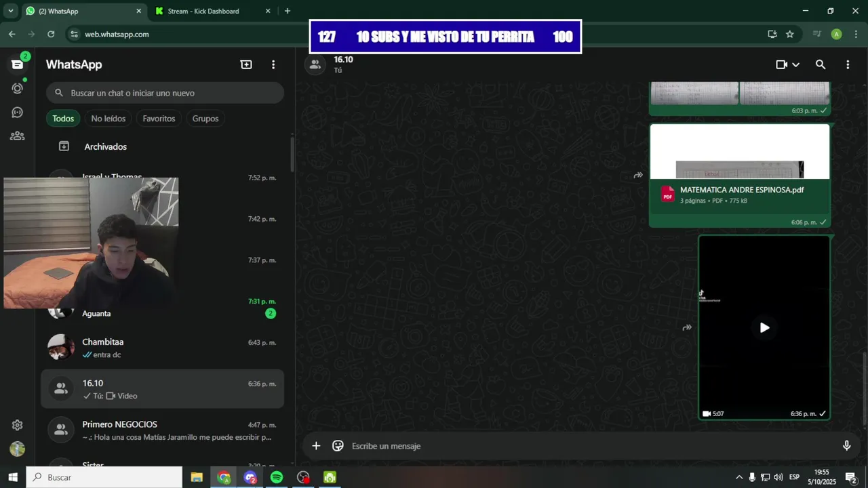868x488 pixels.
Task: Open attachment plus menu in message bar
Action: [x=316, y=446]
